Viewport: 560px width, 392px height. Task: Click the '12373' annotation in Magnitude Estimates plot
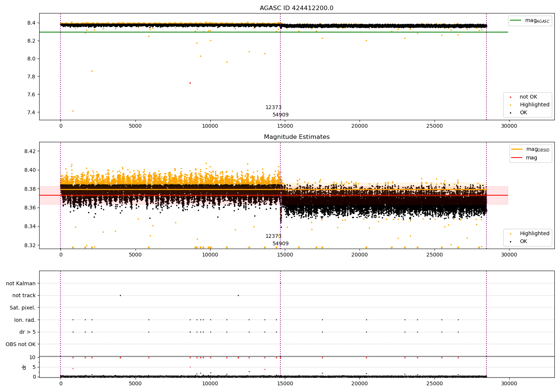click(273, 236)
